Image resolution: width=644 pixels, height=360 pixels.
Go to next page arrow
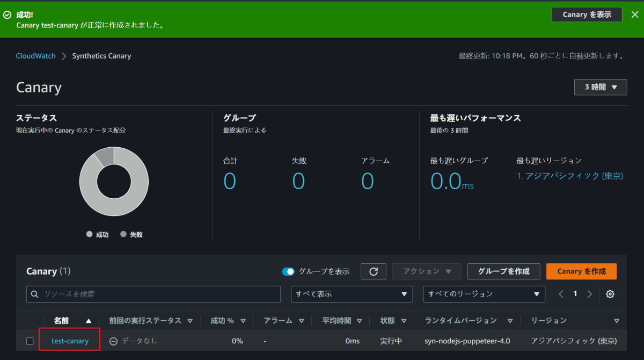pos(589,294)
